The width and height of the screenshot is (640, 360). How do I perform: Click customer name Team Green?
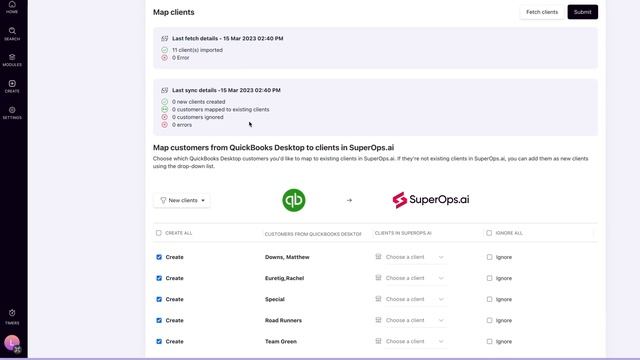coord(281,342)
